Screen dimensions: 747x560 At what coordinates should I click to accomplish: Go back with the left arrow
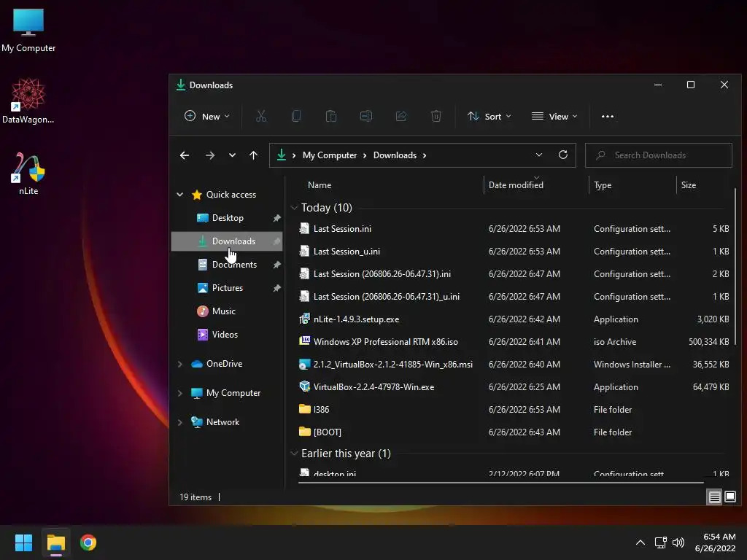tap(185, 155)
